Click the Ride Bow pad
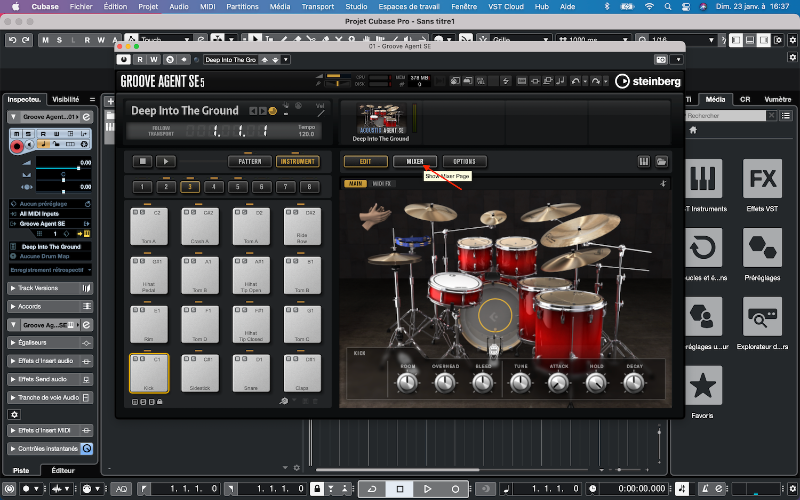800x500 pixels. pos(302,227)
